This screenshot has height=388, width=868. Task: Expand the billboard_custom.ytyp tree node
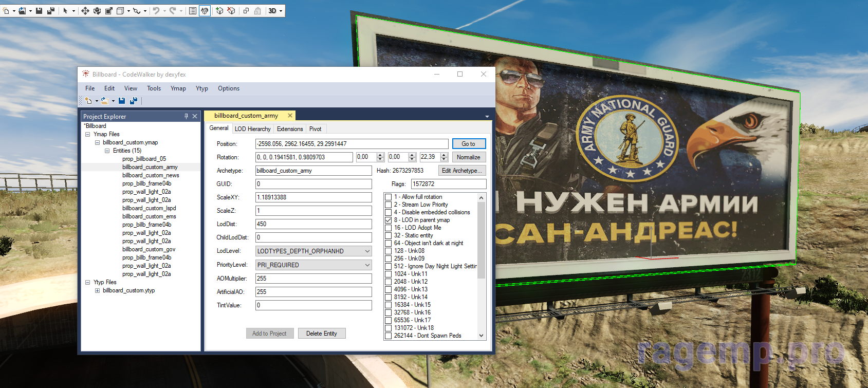97,291
